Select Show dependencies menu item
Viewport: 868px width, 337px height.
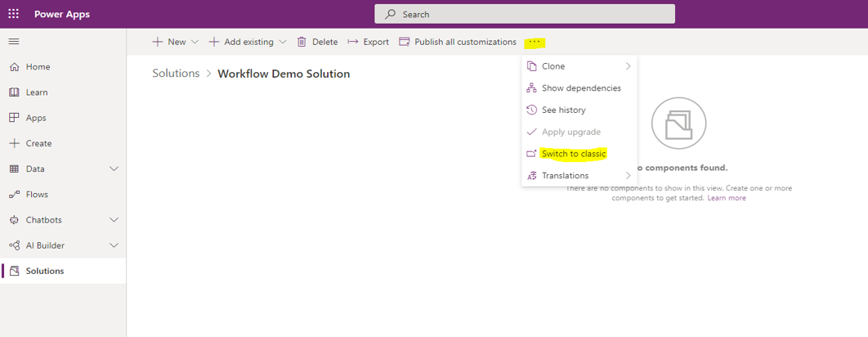click(579, 88)
